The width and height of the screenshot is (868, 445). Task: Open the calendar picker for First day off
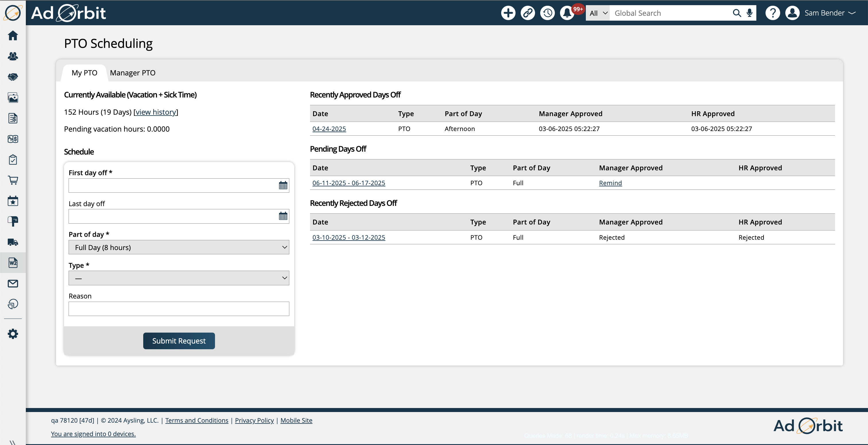pyautogui.click(x=283, y=186)
